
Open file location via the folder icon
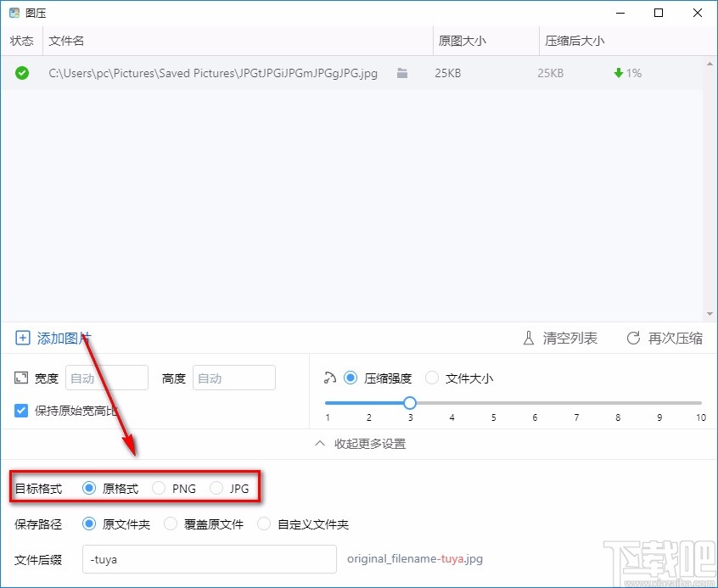click(401, 73)
